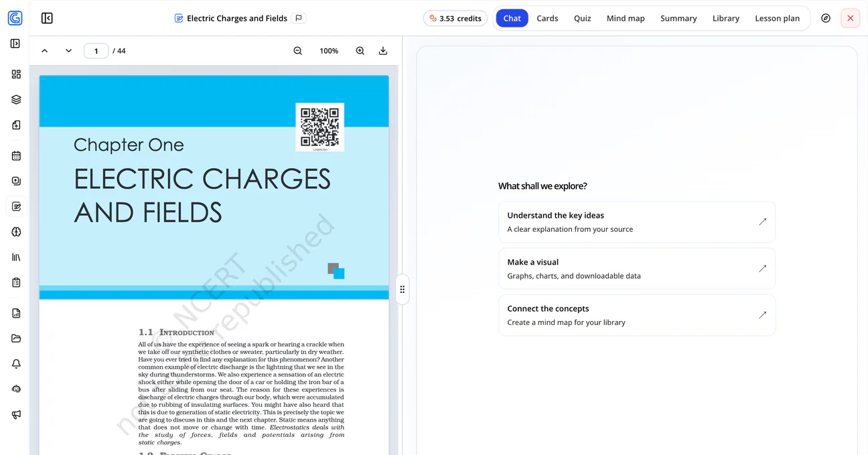Open the robot assistant icon
Image resolution: width=868 pixels, height=455 pixels.
[16, 389]
